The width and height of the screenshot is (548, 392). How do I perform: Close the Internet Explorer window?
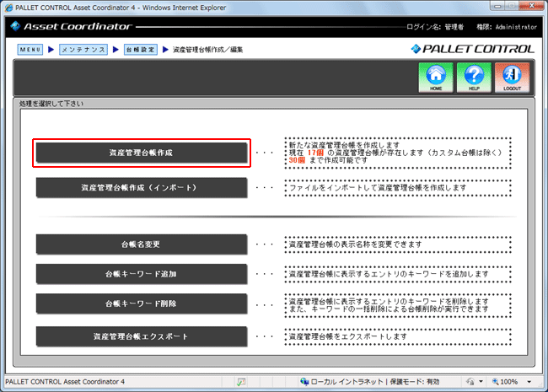click(x=531, y=6)
